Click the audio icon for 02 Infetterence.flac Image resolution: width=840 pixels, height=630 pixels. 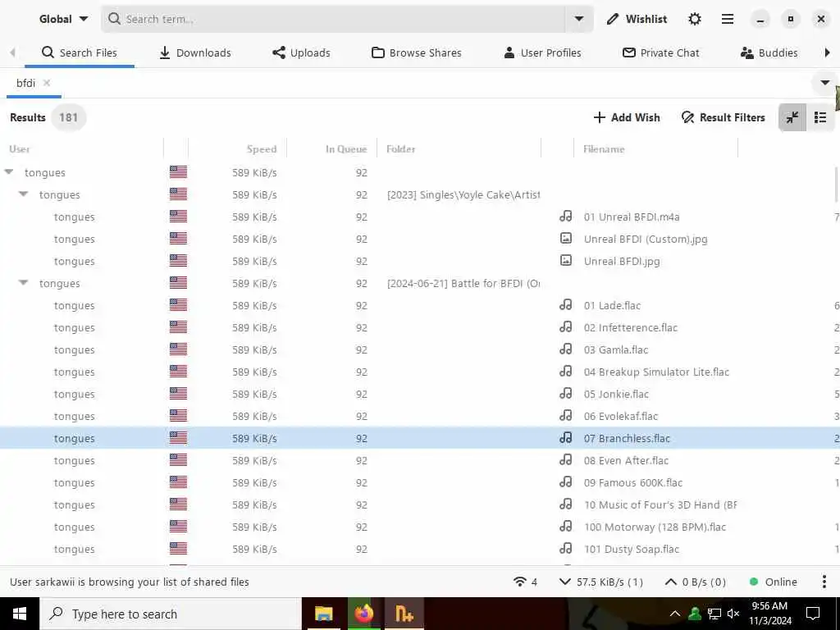pos(566,326)
